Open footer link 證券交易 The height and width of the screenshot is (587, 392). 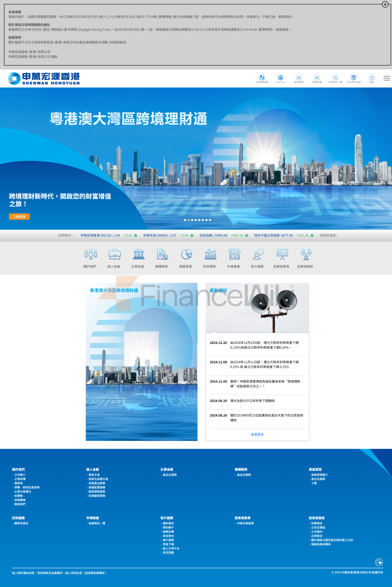(x=94, y=475)
